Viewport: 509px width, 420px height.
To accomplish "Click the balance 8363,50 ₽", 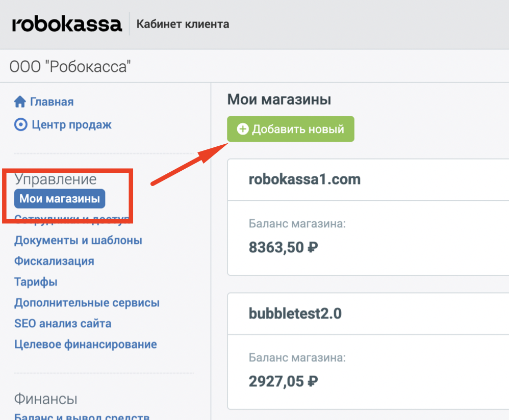I will 284,247.
